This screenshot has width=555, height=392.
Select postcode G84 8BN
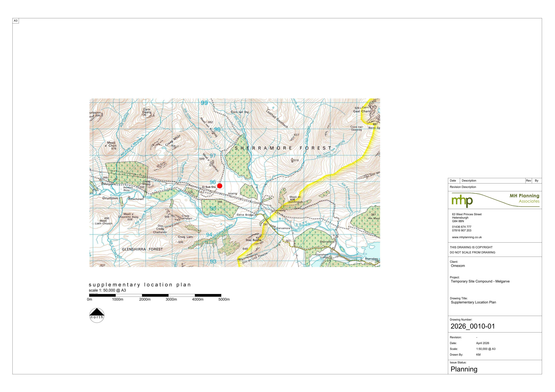click(458, 221)
